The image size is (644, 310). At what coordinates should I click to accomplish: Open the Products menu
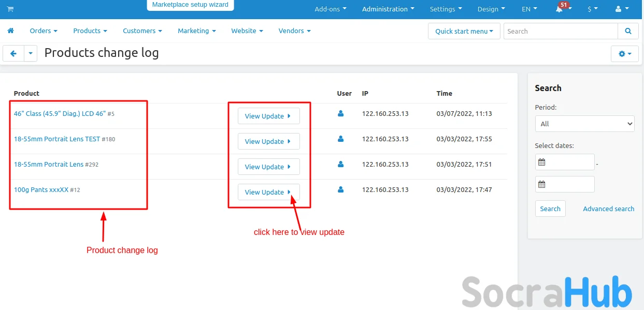coord(90,31)
